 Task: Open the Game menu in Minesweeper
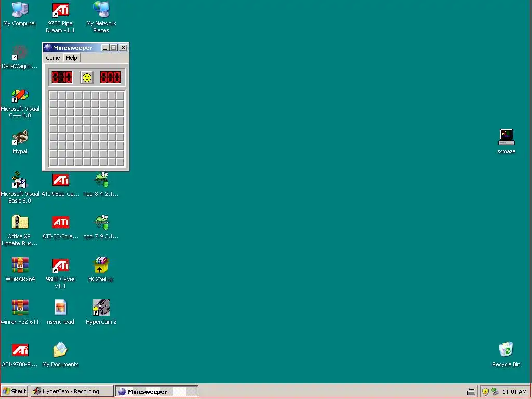coord(53,58)
